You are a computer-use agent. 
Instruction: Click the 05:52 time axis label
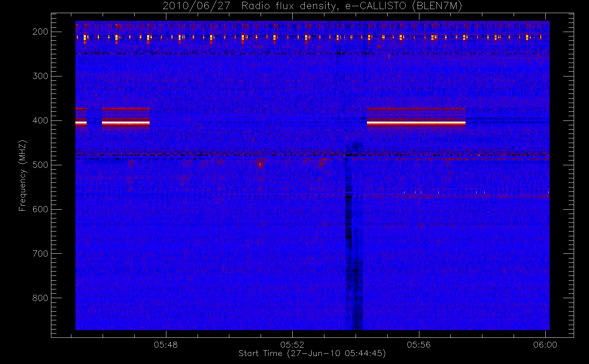(x=292, y=345)
